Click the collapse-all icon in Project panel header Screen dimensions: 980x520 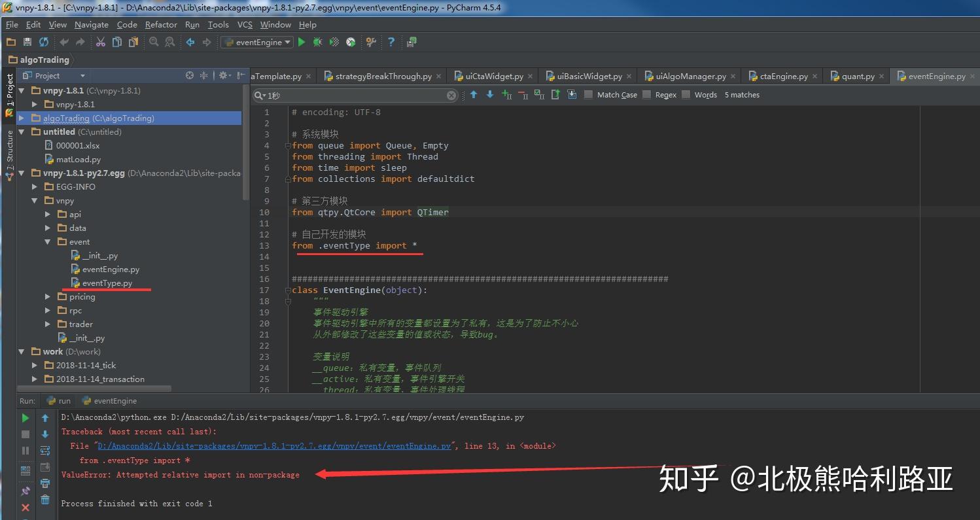(x=204, y=75)
